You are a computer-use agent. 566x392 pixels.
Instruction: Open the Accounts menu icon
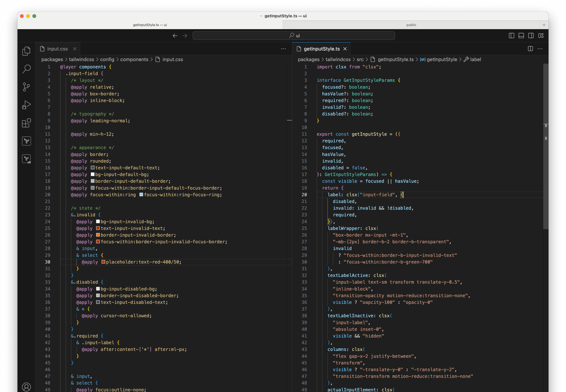[26, 387]
